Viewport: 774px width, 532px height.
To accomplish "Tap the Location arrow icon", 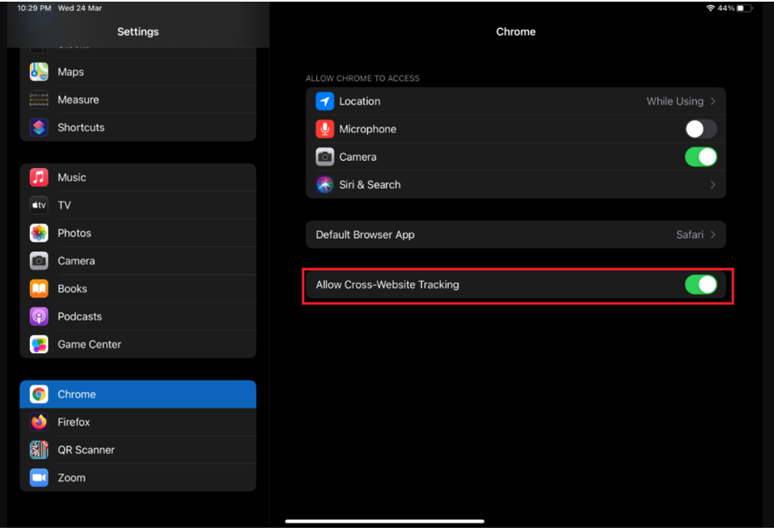I will click(x=325, y=101).
